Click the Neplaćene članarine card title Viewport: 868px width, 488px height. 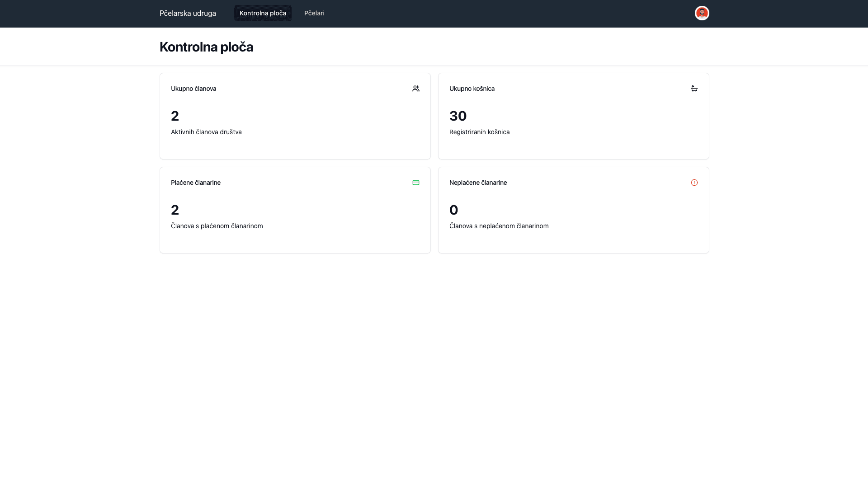click(478, 183)
